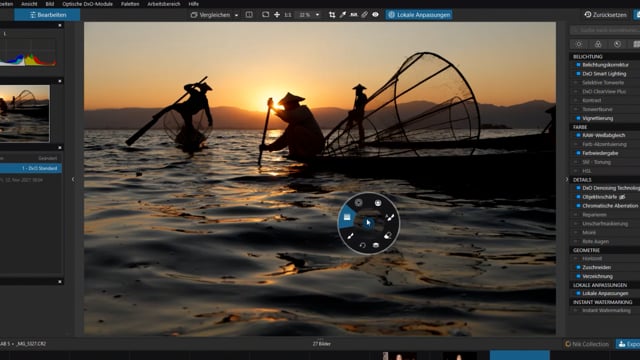
Task: Toggle Verzeichnung correction switch
Action: [578, 276]
